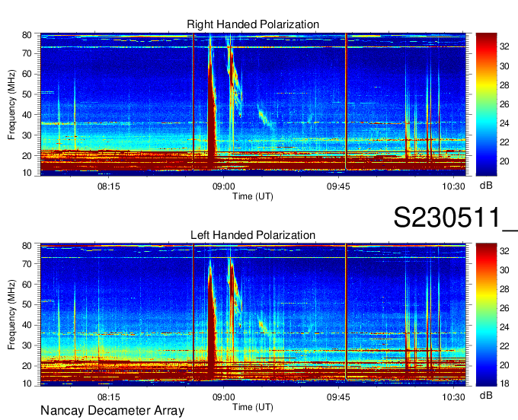Click the 'Left Handed Polarization' plot title
This screenshot has height=420, width=518.
[253, 235]
